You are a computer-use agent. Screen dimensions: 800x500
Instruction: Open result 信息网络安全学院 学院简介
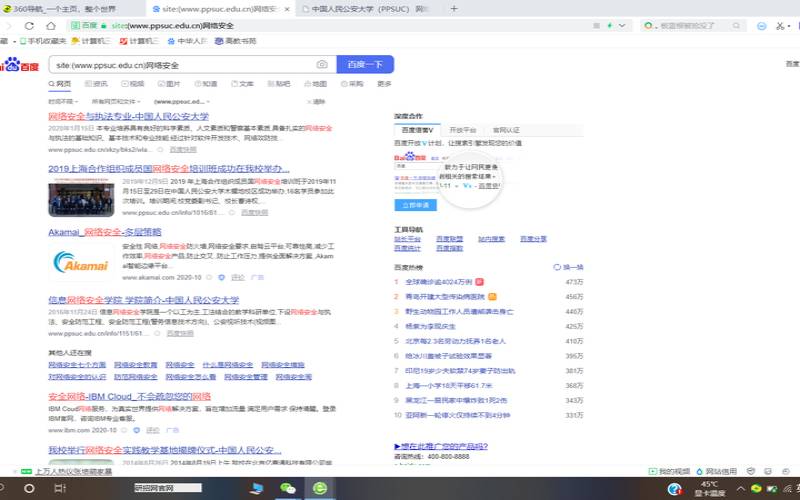pyautogui.click(x=143, y=299)
